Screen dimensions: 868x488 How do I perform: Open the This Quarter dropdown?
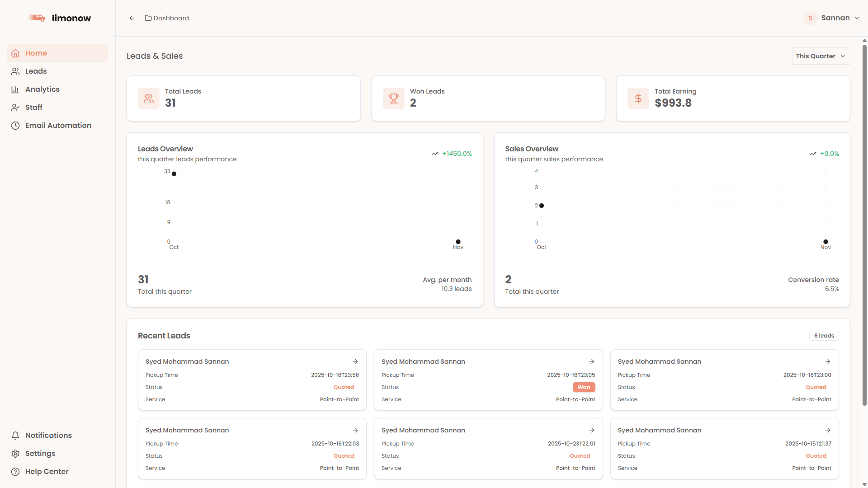point(821,56)
